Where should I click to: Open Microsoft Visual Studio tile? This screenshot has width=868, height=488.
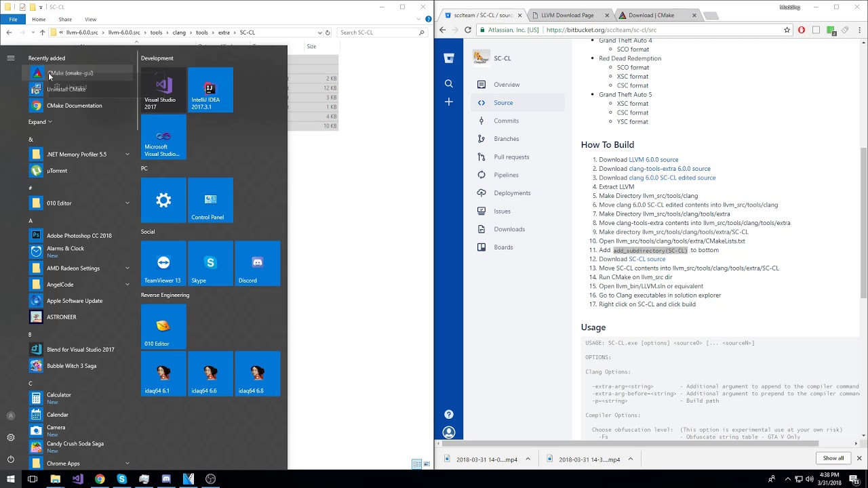163,137
